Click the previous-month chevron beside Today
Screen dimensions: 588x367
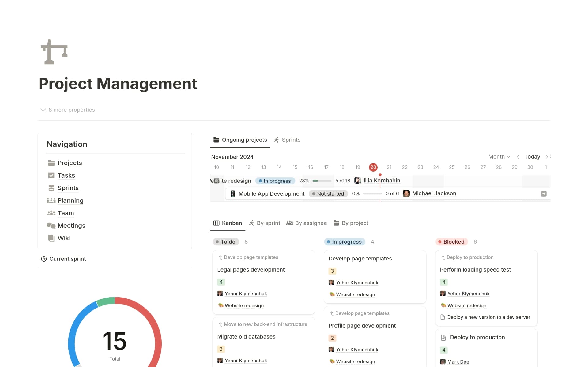(518, 156)
